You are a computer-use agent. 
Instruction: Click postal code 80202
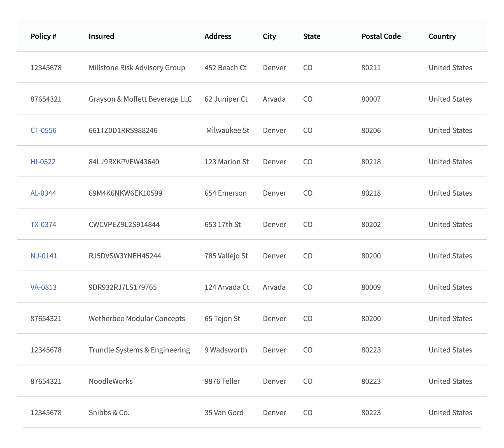click(371, 224)
